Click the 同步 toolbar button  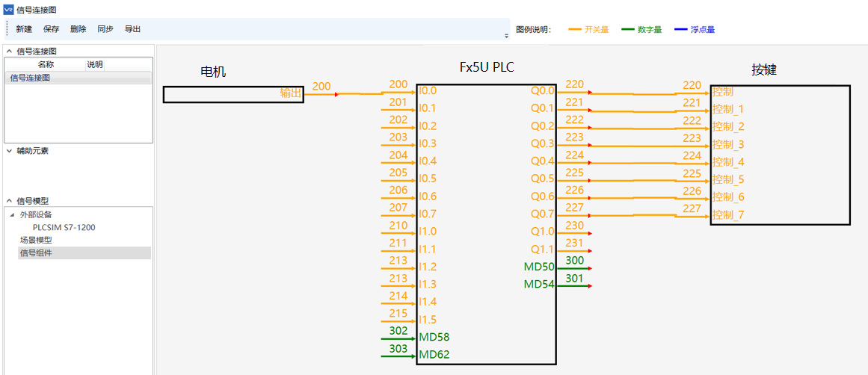tap(105, 29)
